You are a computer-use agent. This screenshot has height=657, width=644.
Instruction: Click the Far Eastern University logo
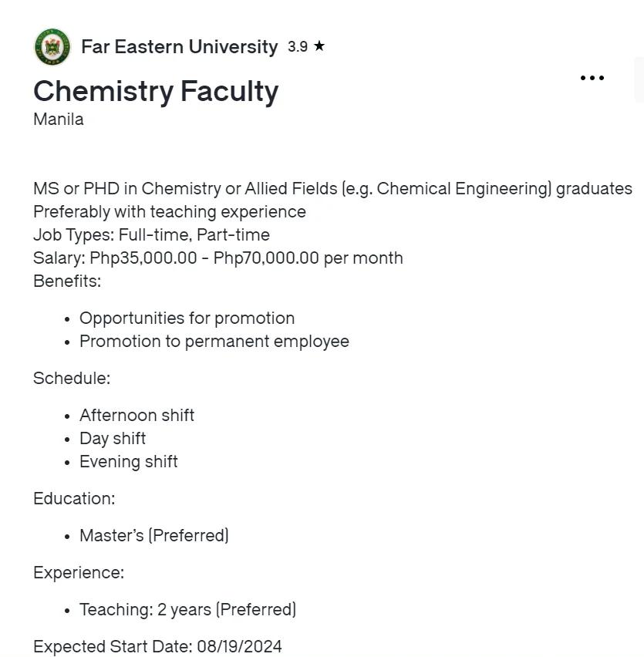coord(52,47)
